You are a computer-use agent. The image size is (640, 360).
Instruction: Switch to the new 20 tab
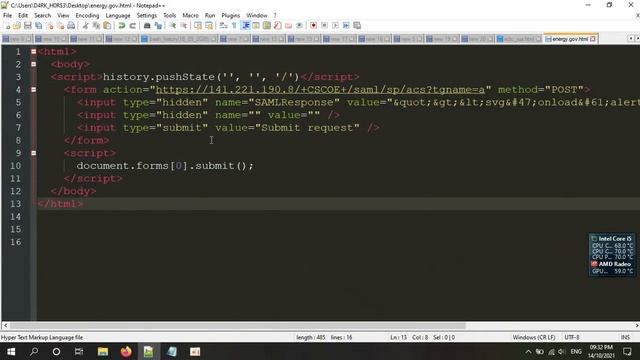[x=478, y=39]
